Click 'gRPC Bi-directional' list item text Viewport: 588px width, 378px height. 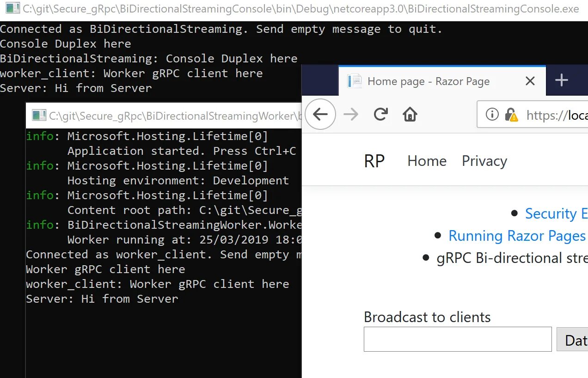tap(512, 258)
